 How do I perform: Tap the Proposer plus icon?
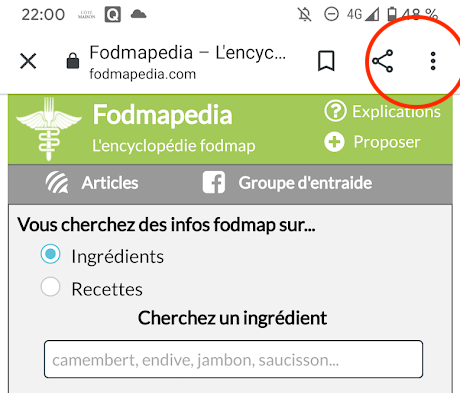click(334, 142)
